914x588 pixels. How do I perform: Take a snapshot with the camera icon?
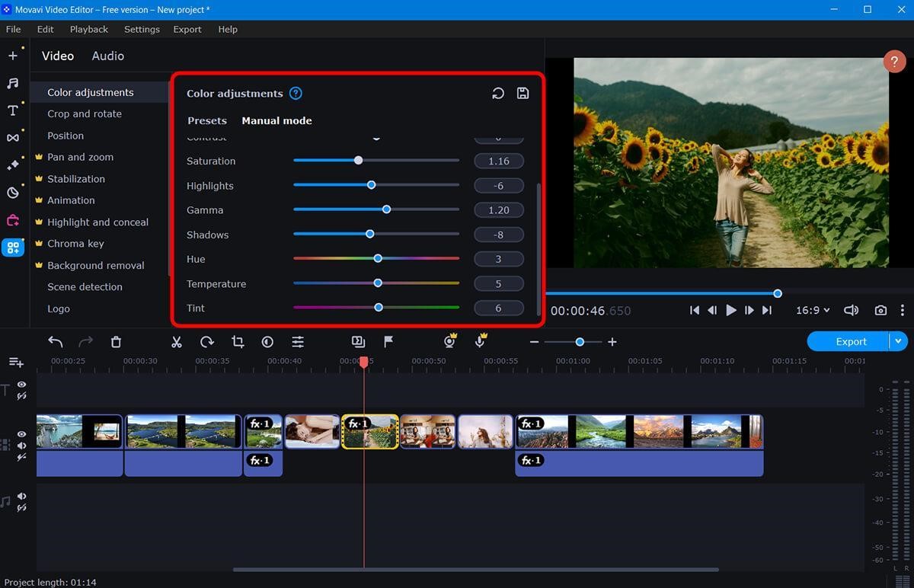(880, 310)
